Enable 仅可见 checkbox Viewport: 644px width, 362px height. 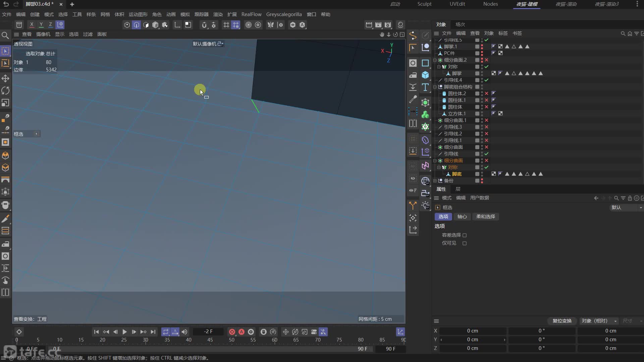click(465, 243)
